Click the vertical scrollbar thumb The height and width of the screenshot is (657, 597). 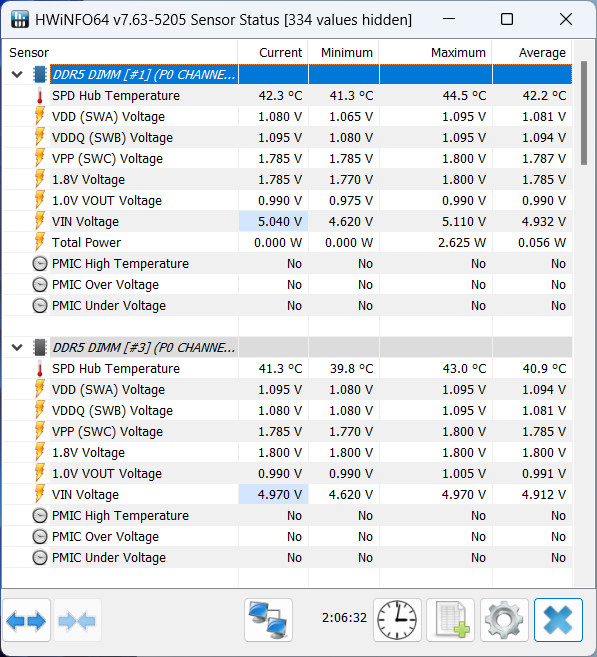click(584, 113)
